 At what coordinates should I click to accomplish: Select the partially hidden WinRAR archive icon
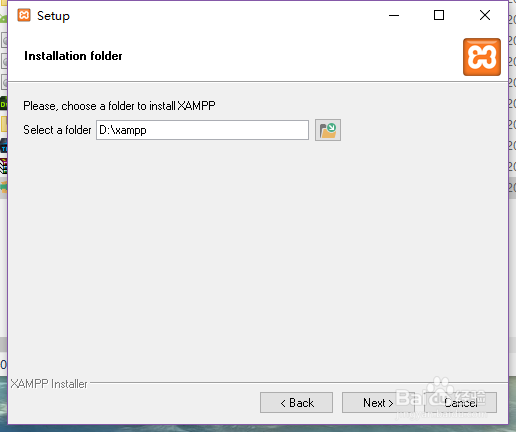point(3,166)
